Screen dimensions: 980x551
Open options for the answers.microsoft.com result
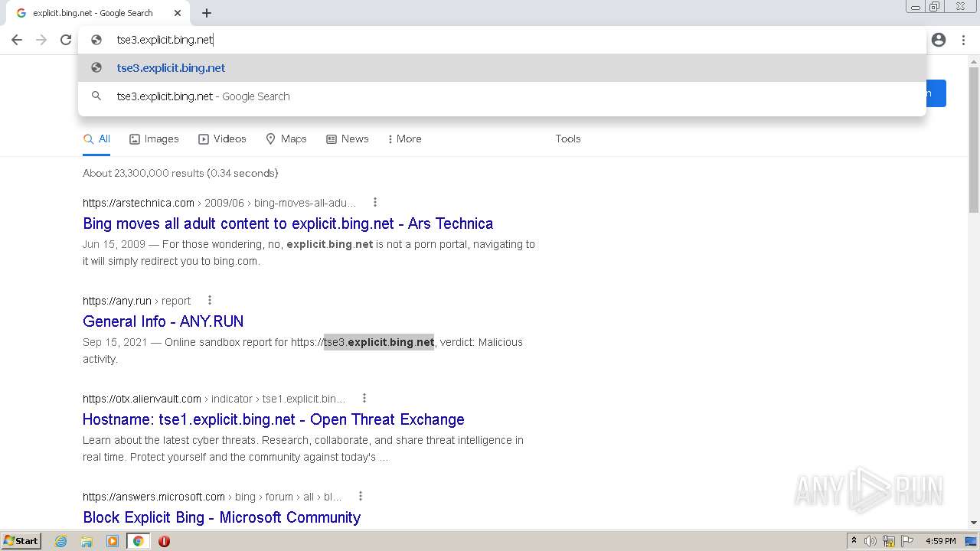(x=361, y=497)
